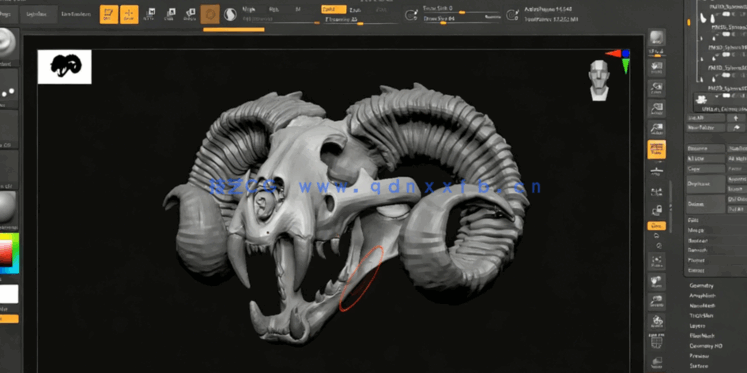Viewport: 747px width, 373px height.
Task: Open the LightBox button
Action: tap(39, 15)
